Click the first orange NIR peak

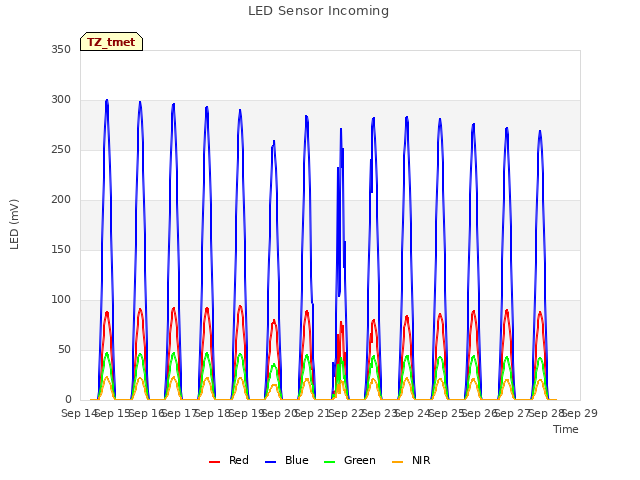pyautogui.click(x=107, y=377)
